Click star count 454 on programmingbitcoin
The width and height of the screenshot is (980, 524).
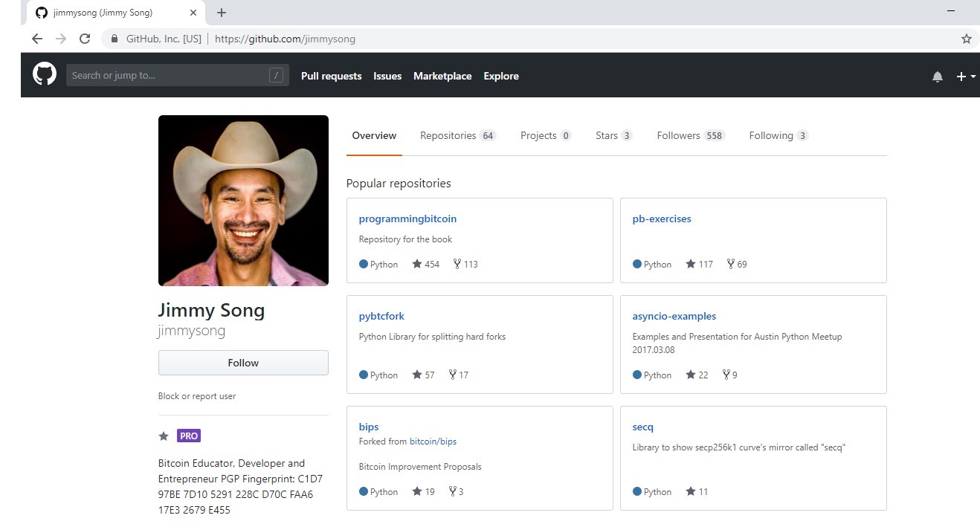click(426, 264)
